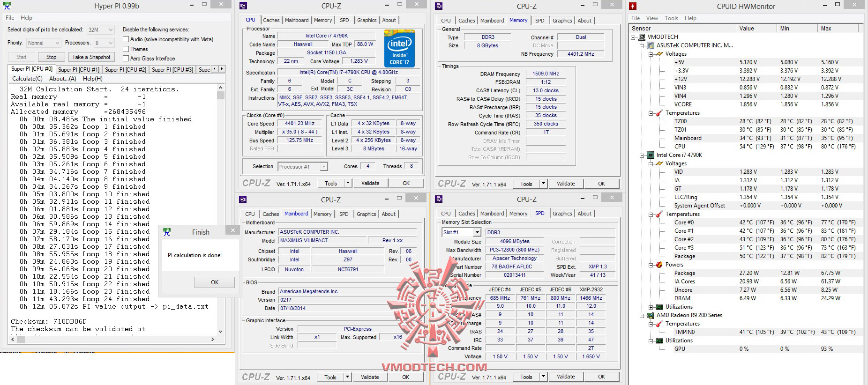
Task: Open Graphics tab in Memory CPU-Z window
Action: 562,21
